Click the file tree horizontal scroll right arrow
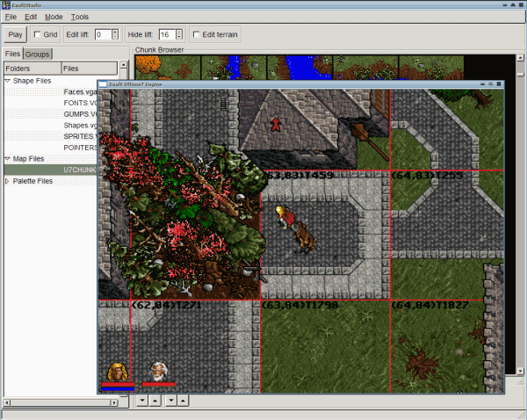 click(114, 402)
